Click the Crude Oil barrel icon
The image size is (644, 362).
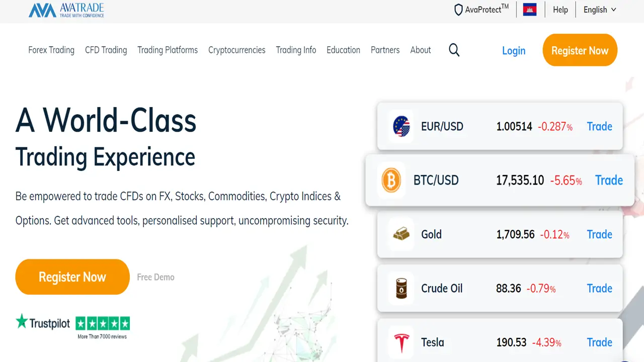tap(401, 289)
